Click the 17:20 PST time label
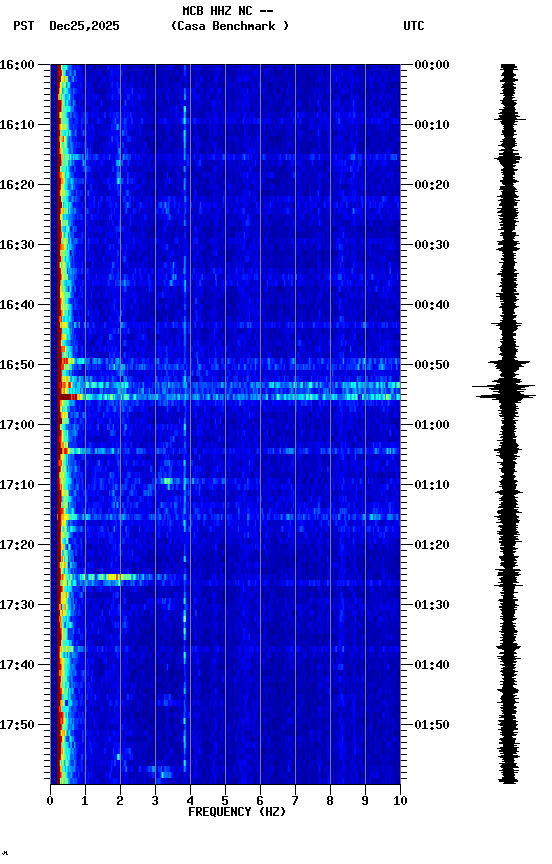Viewport: 552px width, 864px height. [x=17, y=546]
